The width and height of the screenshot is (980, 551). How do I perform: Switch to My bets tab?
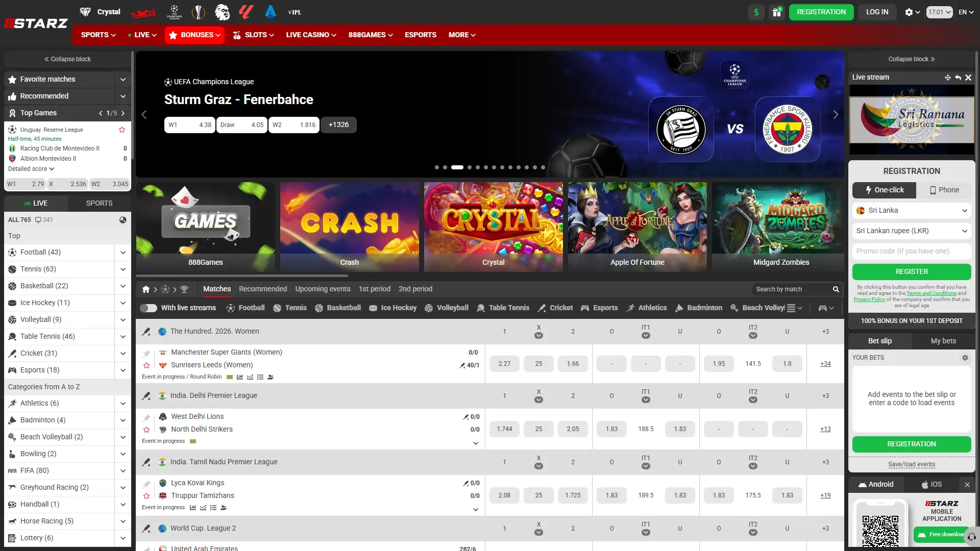pyautogui.click(x=943, y=341)
